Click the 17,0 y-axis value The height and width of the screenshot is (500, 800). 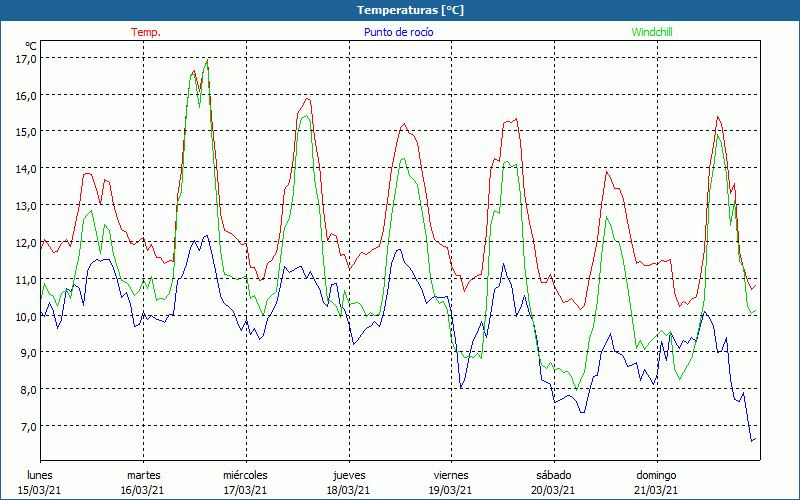(27, 58)
